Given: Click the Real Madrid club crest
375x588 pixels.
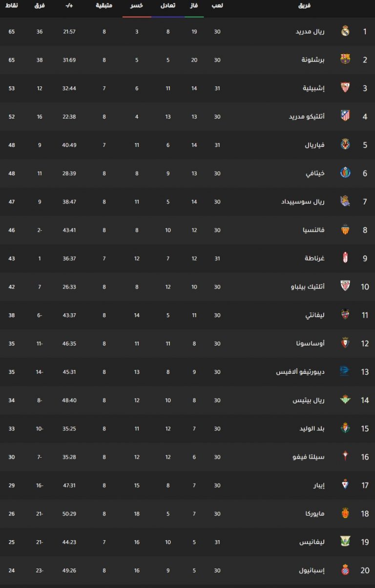Looking at the screenshot, I should pos(345,32).
